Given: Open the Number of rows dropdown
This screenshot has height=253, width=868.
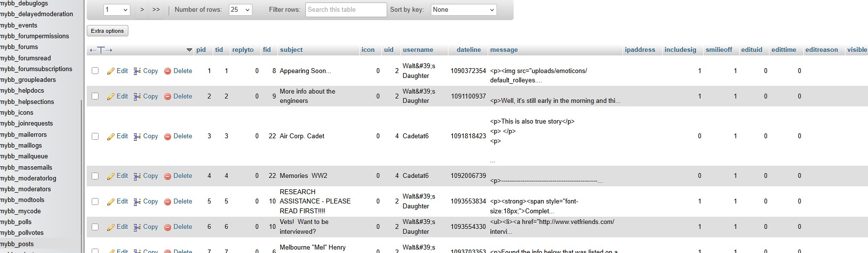Looking at the screenshot, I should click(240, 10).
